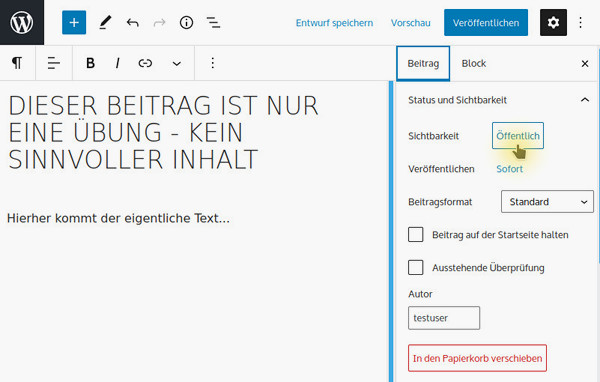Viewport: 600px width, 382px height.
Task: Click the Autor field testuser
Action: coord(444,318)
